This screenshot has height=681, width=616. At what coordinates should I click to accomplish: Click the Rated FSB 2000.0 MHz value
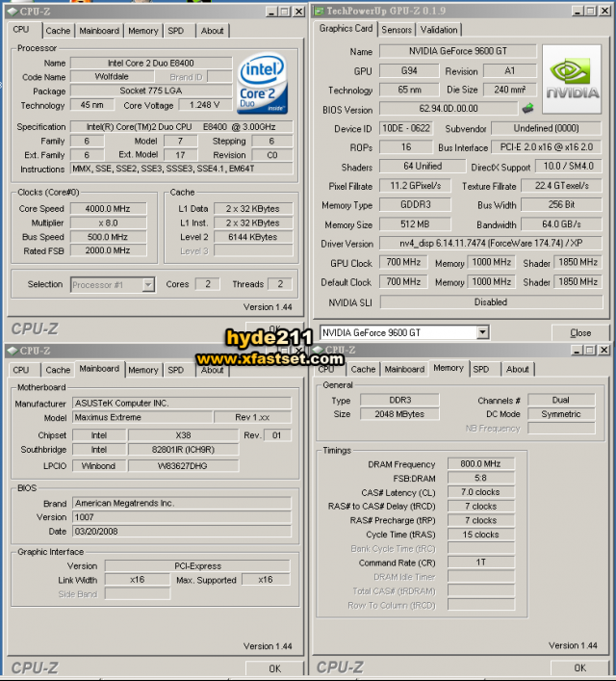coord(108,250)
